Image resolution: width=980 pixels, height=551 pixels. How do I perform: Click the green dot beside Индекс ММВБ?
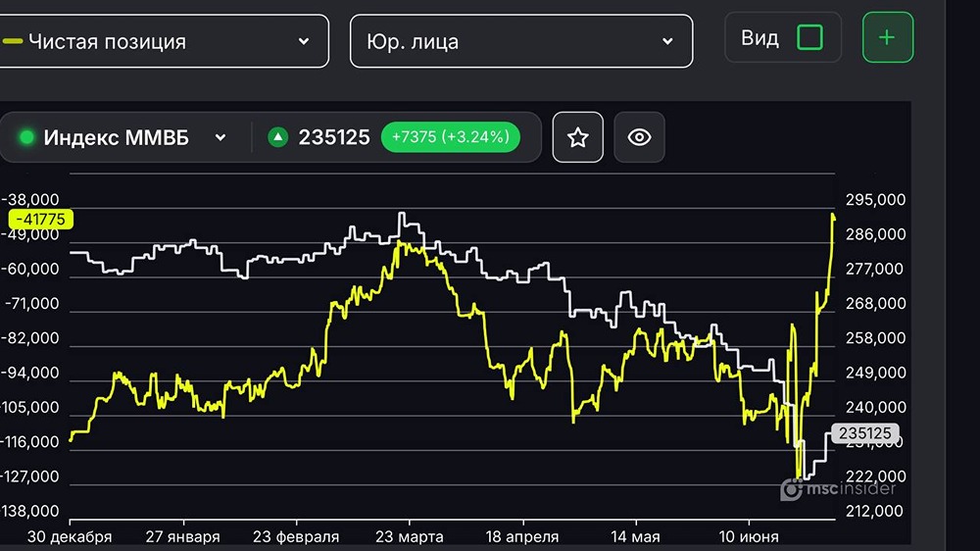[26, 137]
